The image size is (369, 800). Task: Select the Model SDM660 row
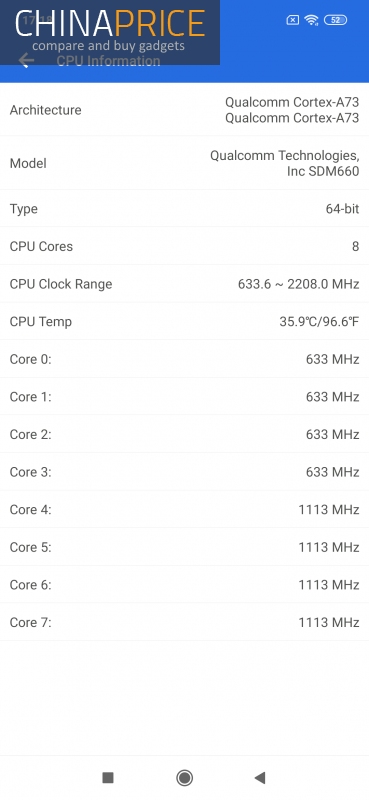184,163
